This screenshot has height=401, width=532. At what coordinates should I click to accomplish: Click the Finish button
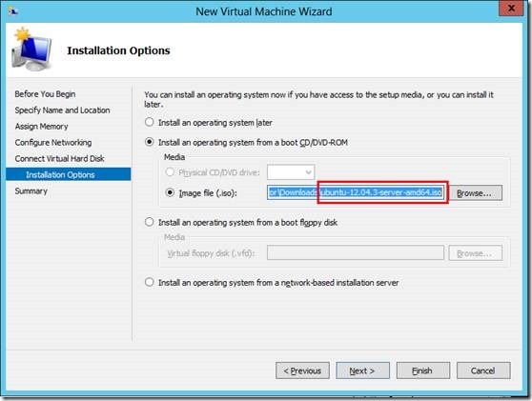tap(423, 371)
